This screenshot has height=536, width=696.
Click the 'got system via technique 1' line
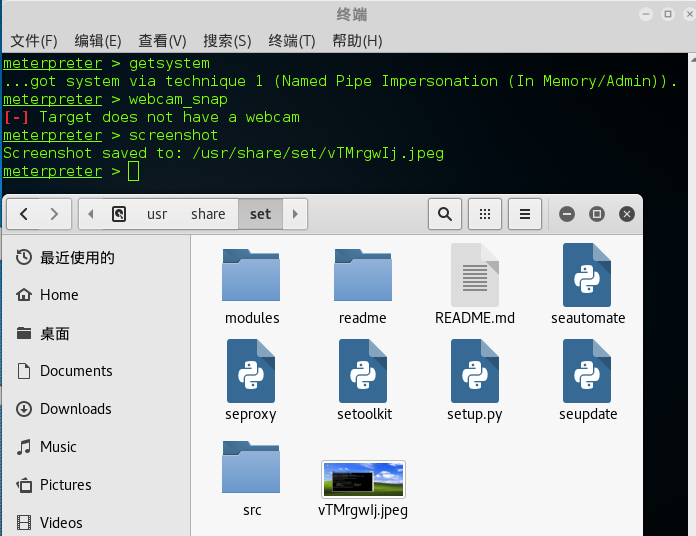coord(340,81)
